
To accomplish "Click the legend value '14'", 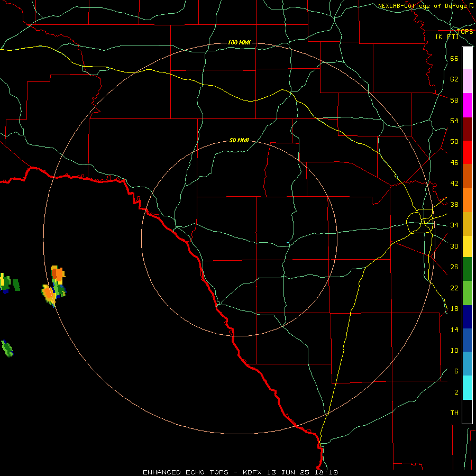I will (454, 329).
